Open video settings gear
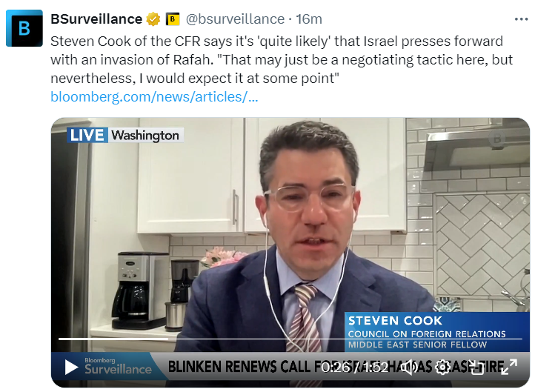Image resolution: width=535 pixels, height=392 pixels. [x=442, y=368]
